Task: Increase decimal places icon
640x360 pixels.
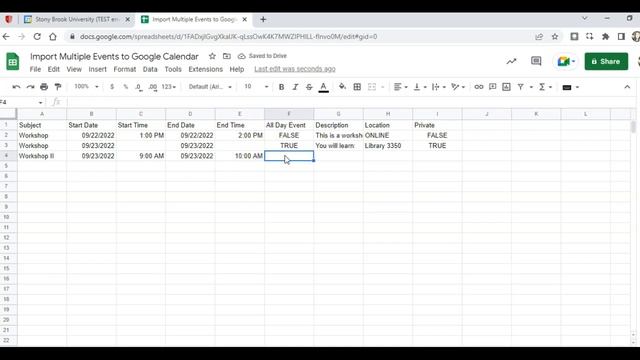Action: pos(153,87)
